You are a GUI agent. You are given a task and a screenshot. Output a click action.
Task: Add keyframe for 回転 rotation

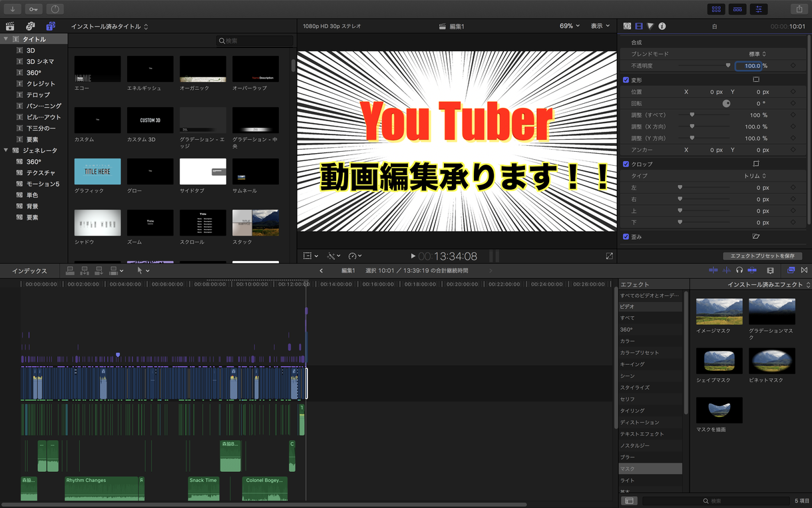coord(793,103)
